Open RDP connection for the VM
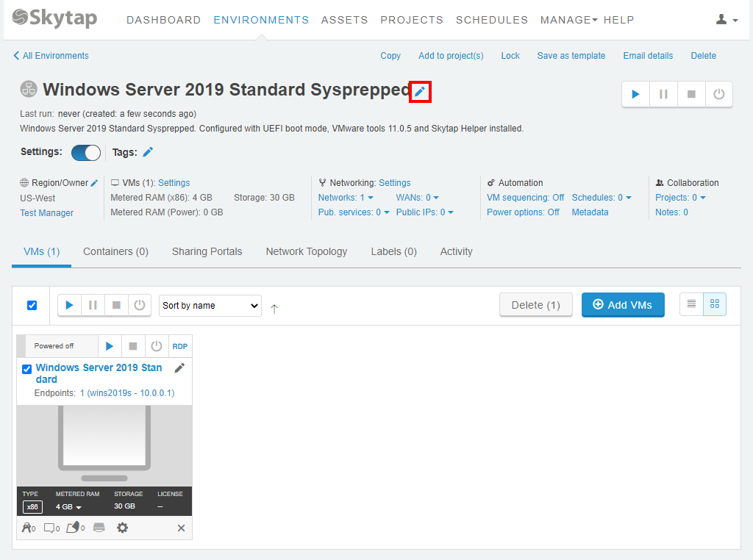Screen dimensions: 753x560 pyautogui.click(x=180, y=346)
